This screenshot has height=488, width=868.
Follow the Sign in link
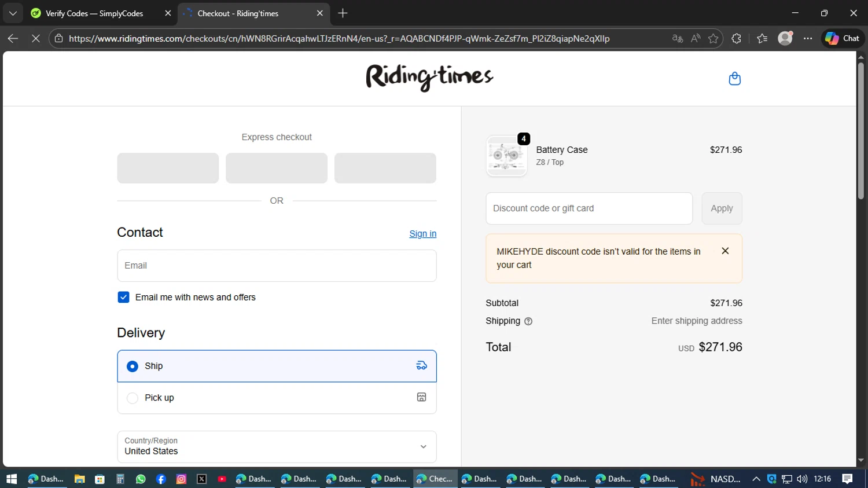point(422,234)
